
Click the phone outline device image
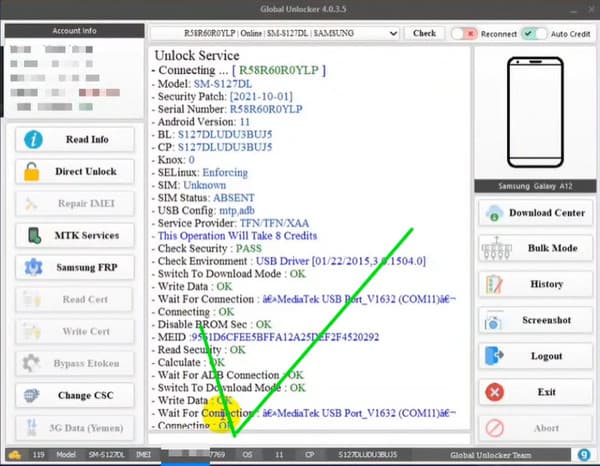[535, 112]
